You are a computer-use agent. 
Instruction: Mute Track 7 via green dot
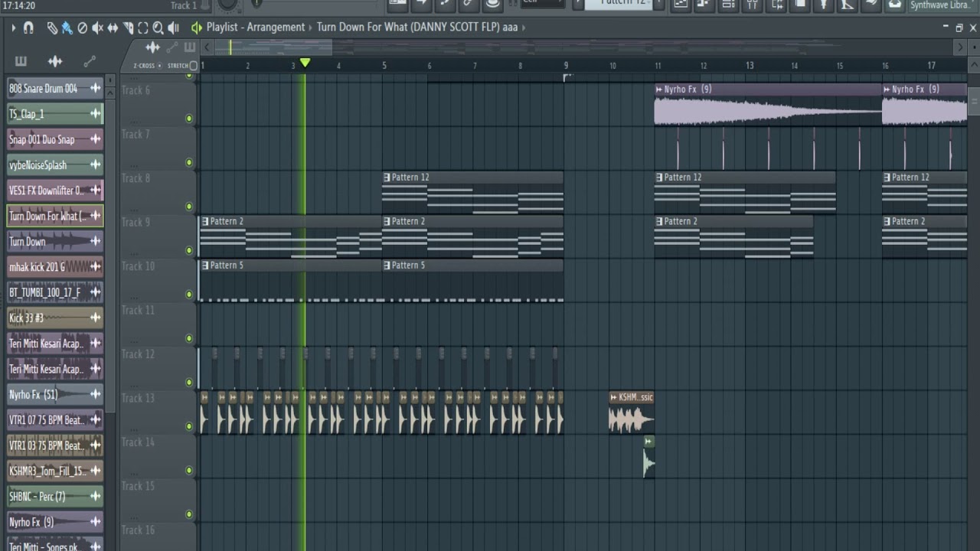tap(189, 162)
